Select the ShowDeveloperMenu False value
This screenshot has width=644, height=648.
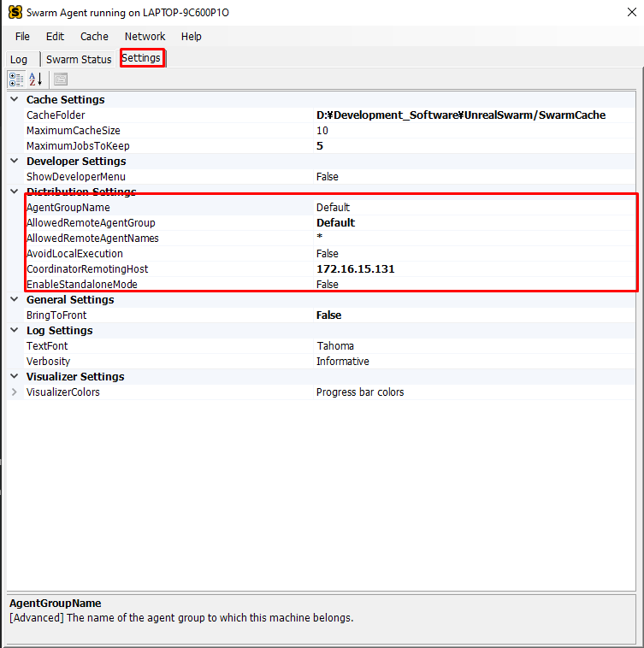click(328, 177)
